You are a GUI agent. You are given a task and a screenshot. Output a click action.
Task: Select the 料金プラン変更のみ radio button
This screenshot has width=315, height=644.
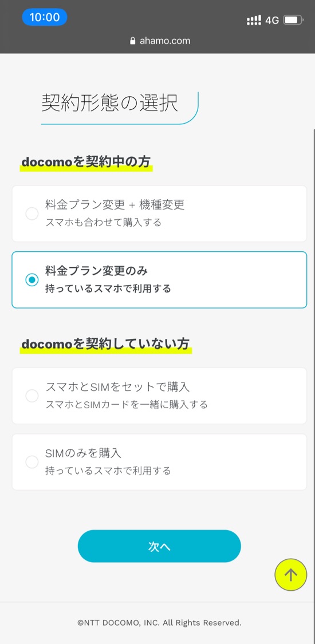point(32,280)
